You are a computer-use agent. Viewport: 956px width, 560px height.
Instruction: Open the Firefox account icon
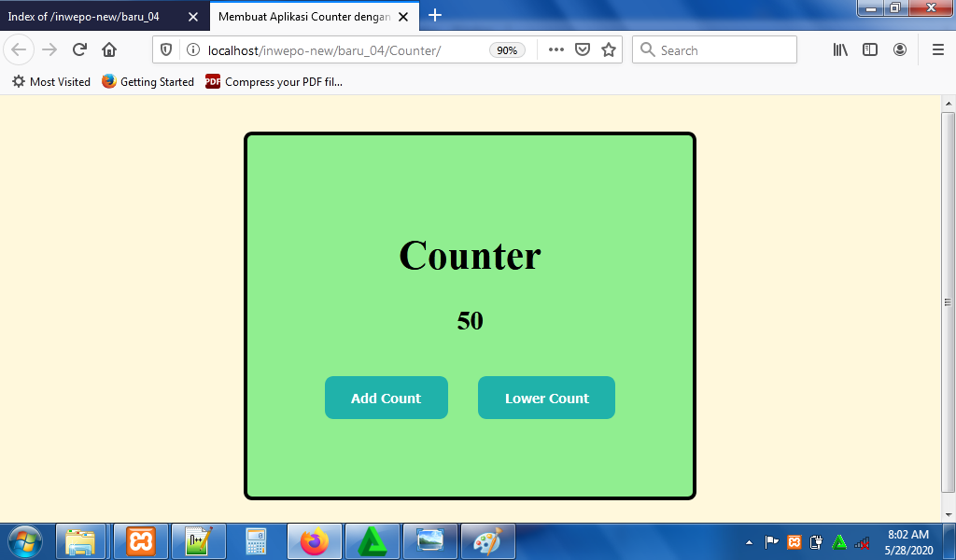900,50
